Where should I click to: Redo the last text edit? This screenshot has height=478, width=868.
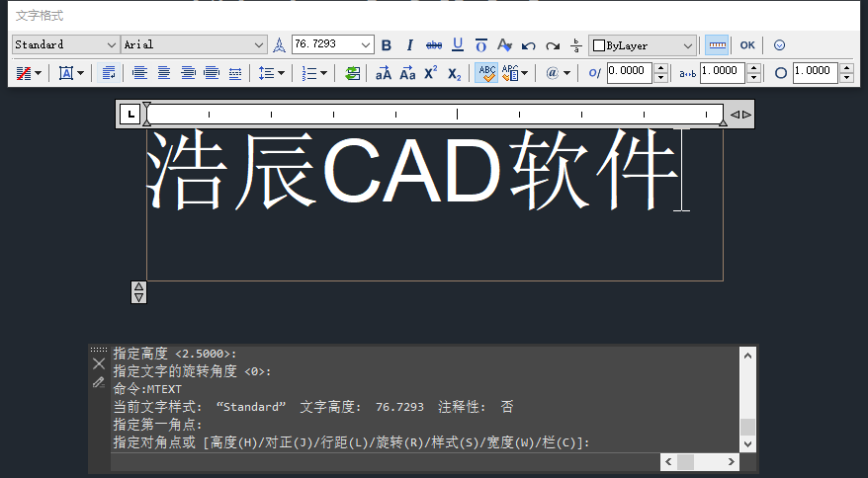tap(553, 45)
